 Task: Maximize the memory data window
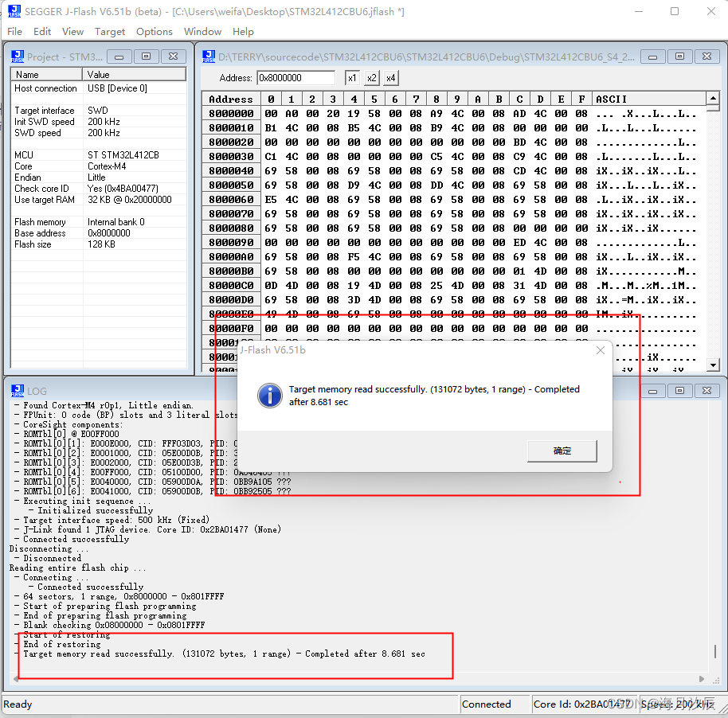coord(679,57)
